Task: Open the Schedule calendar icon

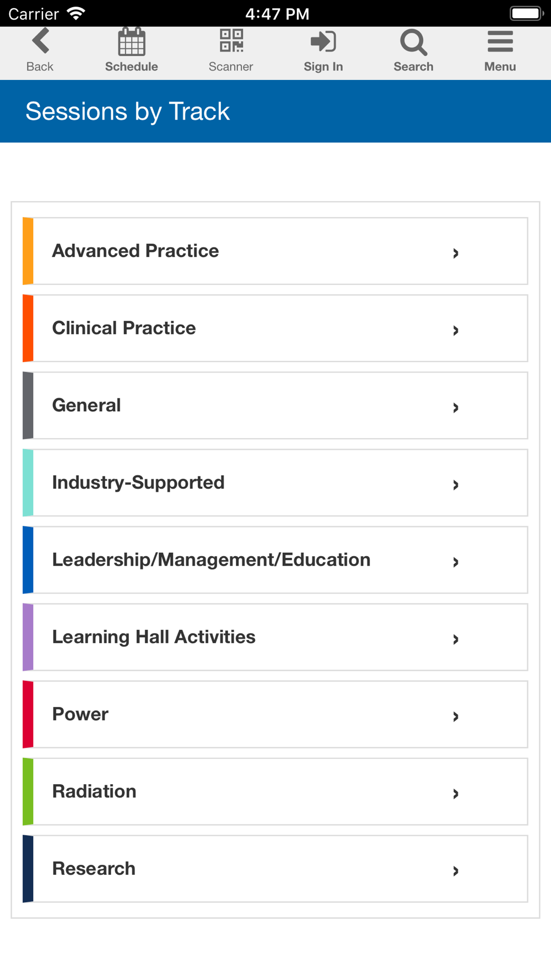Action: click(x=132, y=41)
